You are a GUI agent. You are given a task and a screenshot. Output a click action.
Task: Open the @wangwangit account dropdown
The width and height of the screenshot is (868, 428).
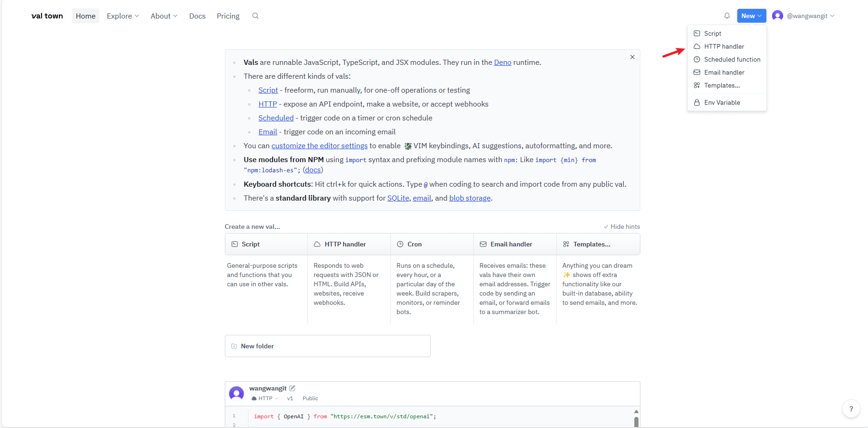pos(811,16)
